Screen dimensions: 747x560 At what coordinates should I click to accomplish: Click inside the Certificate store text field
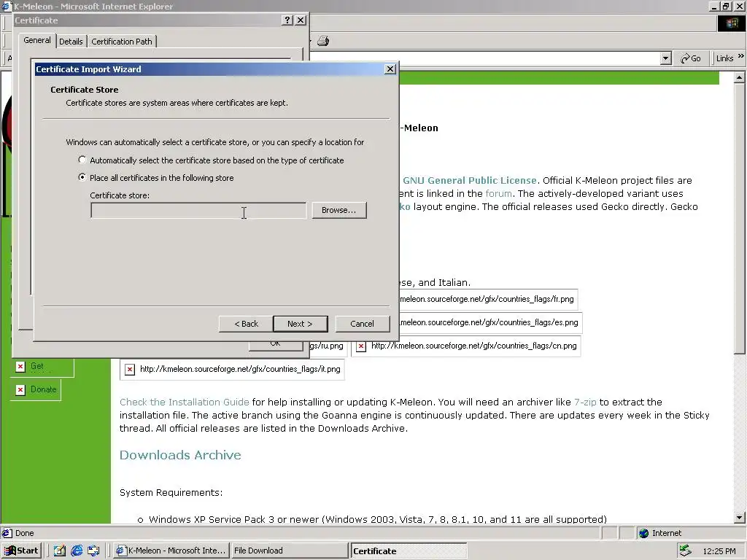point(198,210)
